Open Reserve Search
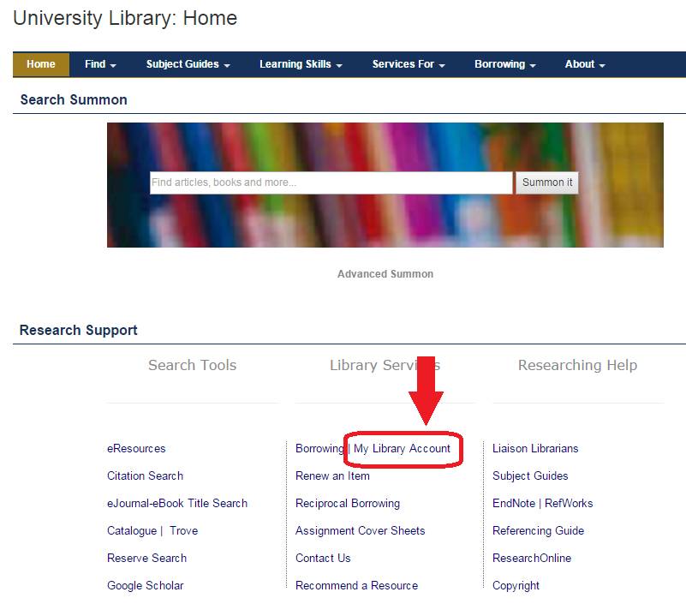The image size is (686, 616). pyautogui.click(x=147, y=559)
